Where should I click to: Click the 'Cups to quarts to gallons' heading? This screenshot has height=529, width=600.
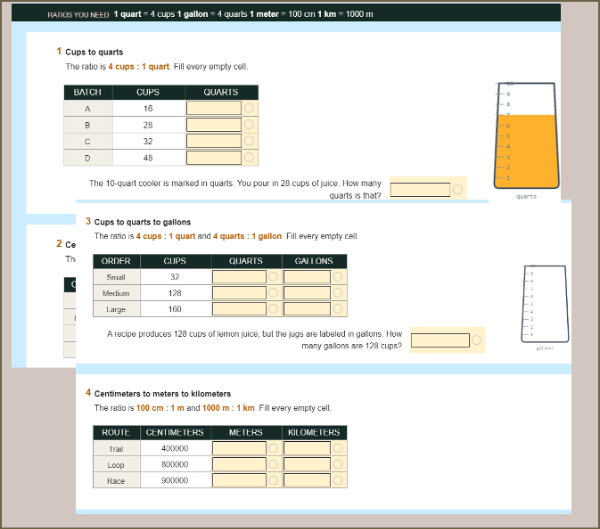pyautogui.click(x=142, y=222)
